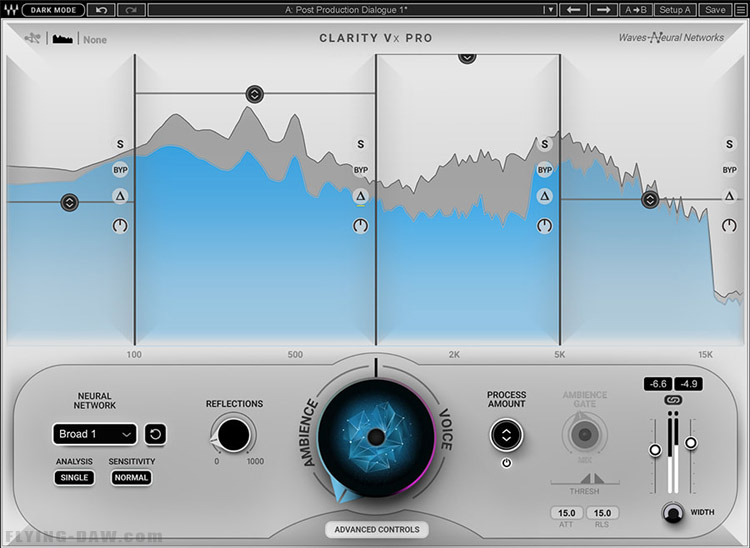Click the 2K frequency label

pos(454,355)
